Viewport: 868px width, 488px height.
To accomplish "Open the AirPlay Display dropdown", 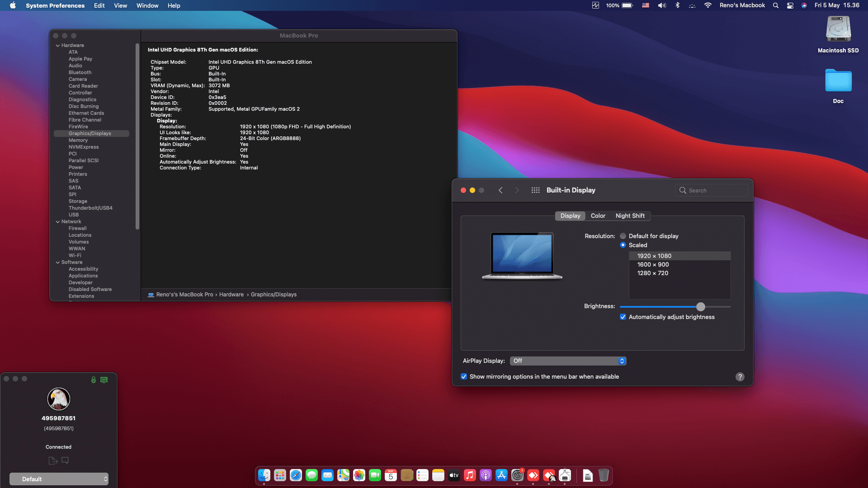I will [622, 361].
